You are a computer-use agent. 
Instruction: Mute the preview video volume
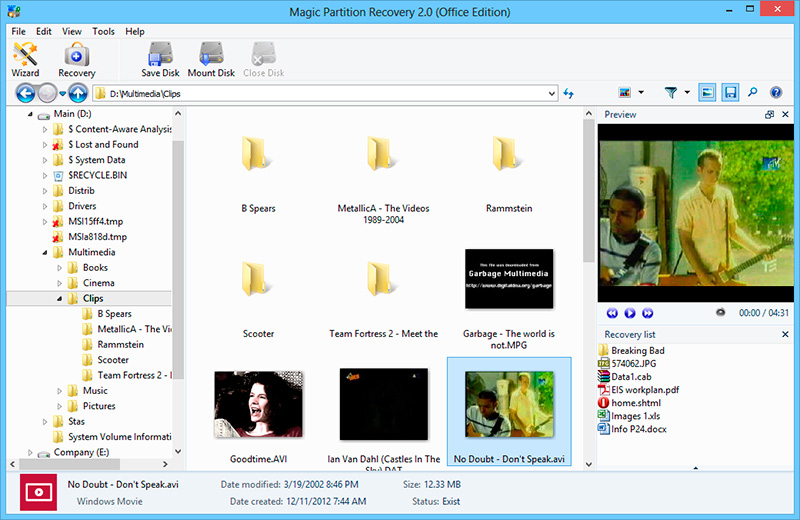click(720, 313)
